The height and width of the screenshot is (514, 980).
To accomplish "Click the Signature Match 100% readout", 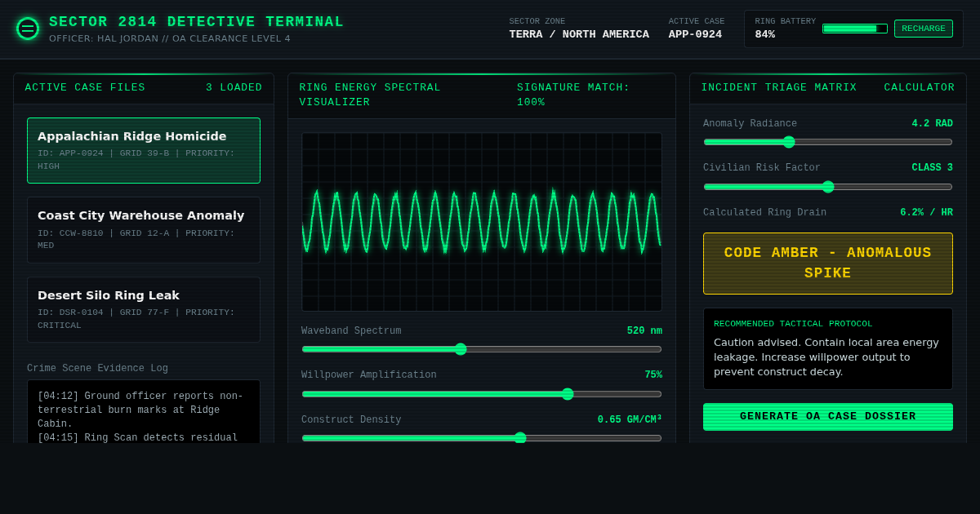I will 573,95.
